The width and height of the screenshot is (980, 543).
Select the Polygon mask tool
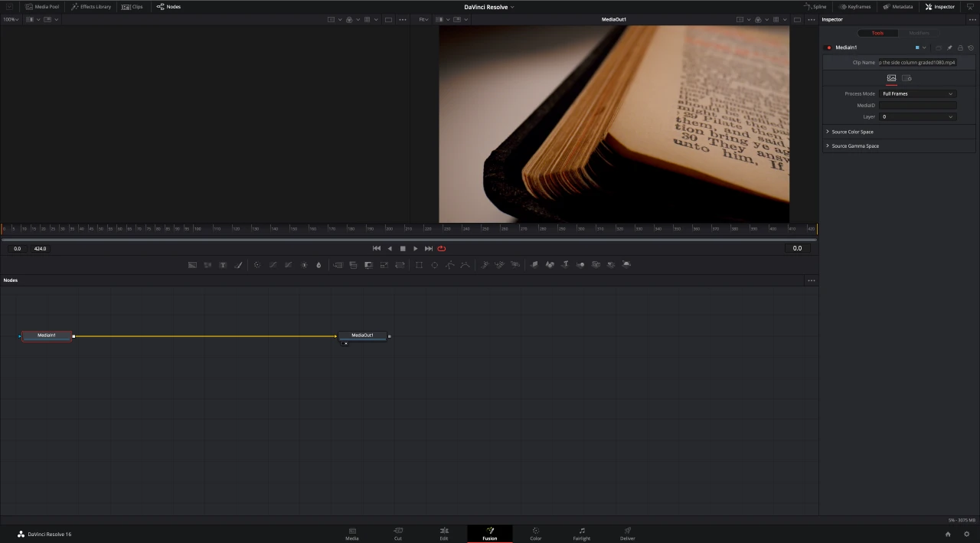[x=449, y=264]
